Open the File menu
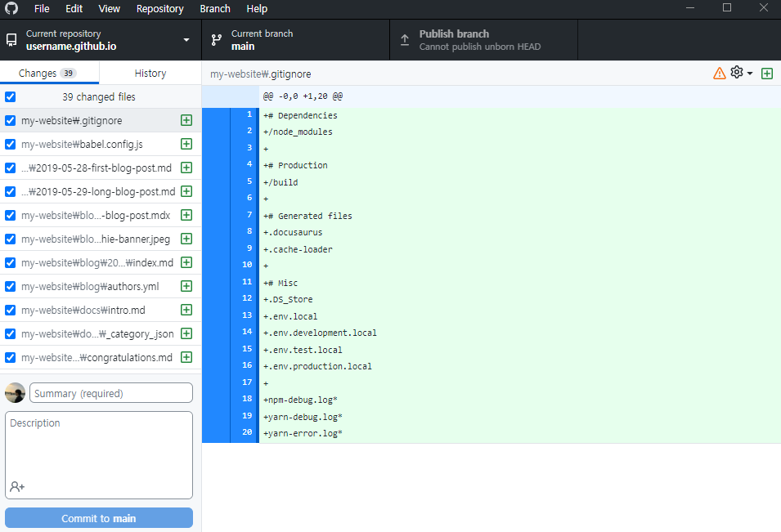Viewport: 781px width, 532px height. (x=42, y=8)
